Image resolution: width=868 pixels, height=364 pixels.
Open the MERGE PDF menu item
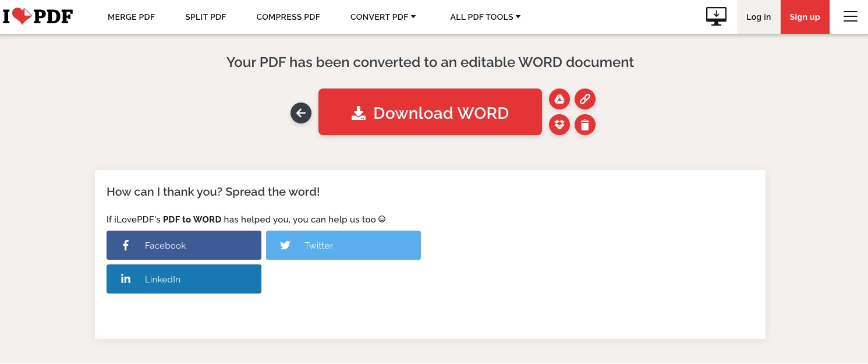131,17
